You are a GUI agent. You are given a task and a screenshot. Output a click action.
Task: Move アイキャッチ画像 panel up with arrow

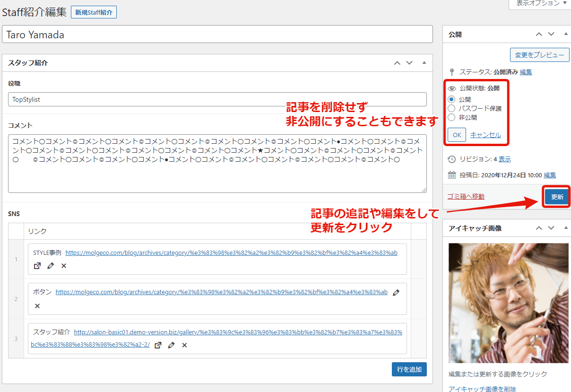[x=539, y=228]
